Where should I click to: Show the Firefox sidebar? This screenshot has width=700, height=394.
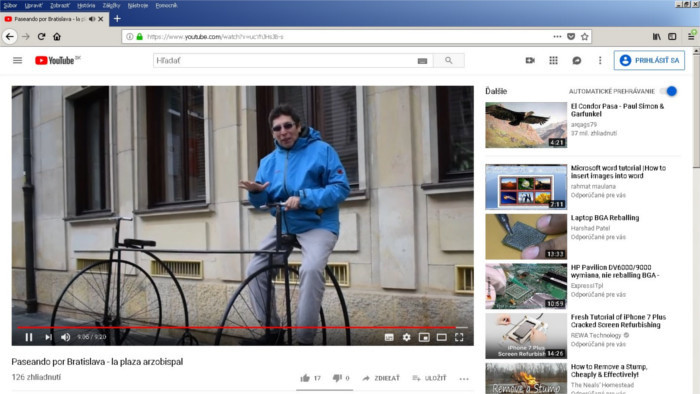click(x=672, y=37)
